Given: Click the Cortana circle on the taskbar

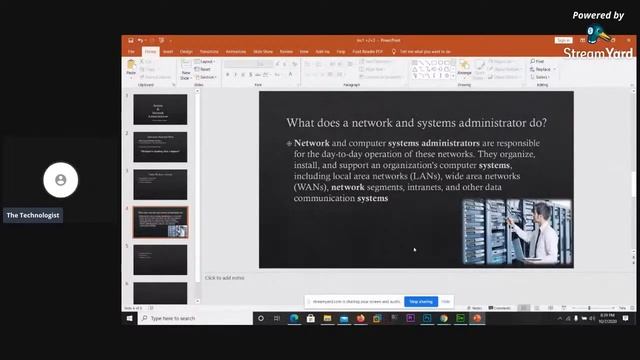Looking at the screenshot, I should click(261, 318).
